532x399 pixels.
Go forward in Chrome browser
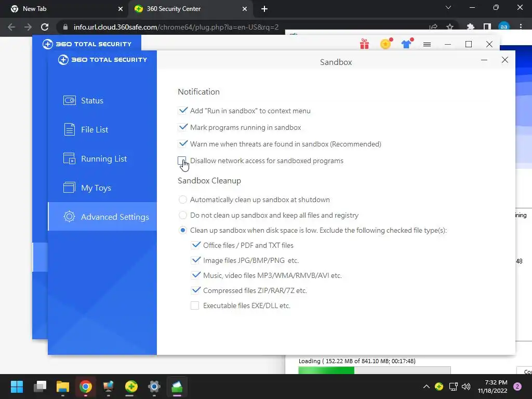(28, 27)
